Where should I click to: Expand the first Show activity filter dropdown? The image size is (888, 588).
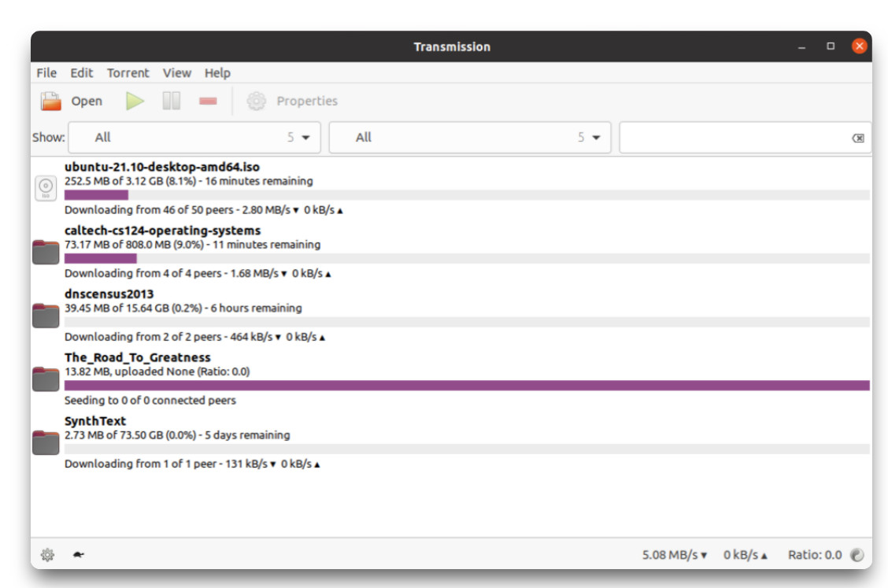point(194,138)
